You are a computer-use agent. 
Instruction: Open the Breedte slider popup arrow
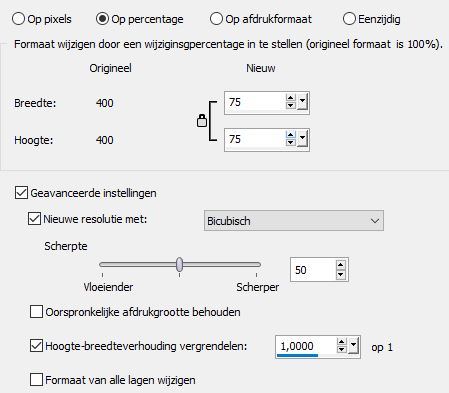click(x=302, y=102)
